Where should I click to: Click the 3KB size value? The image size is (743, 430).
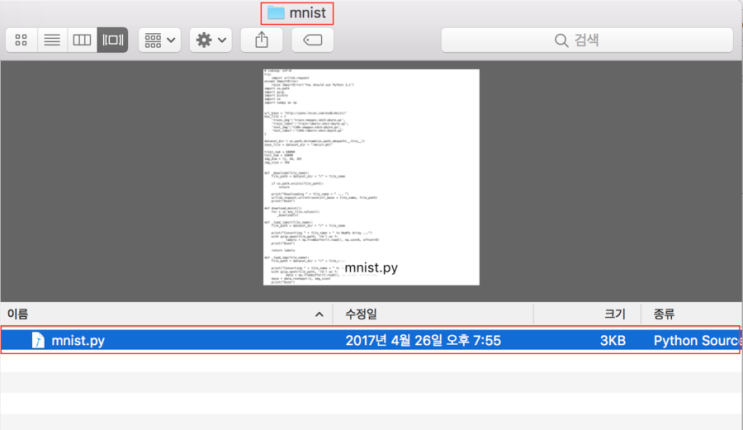(613, 340)
